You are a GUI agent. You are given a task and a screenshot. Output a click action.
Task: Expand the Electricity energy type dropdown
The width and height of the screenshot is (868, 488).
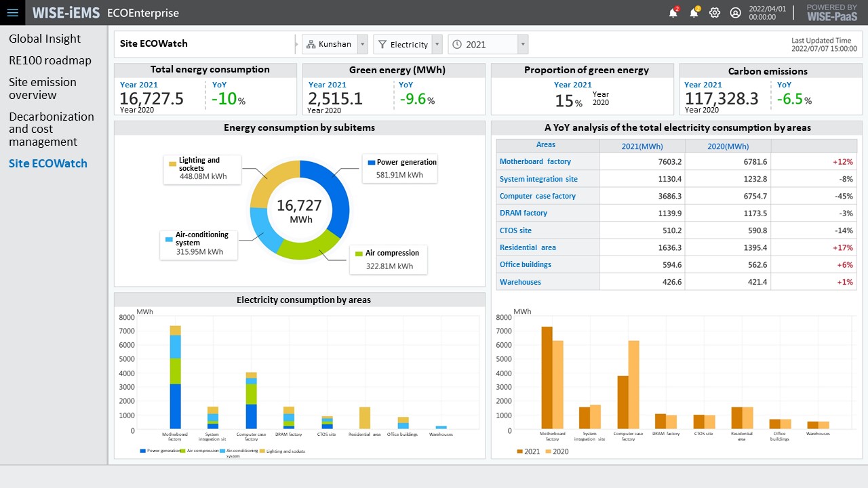coord(437,45)
